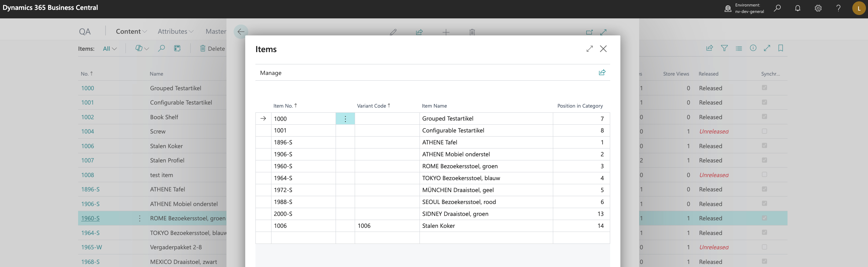Viewport: 868px width, 267px height.
Task: Toggle Synchronize checkbox for Stalen Profiel row
Action: 765,160
